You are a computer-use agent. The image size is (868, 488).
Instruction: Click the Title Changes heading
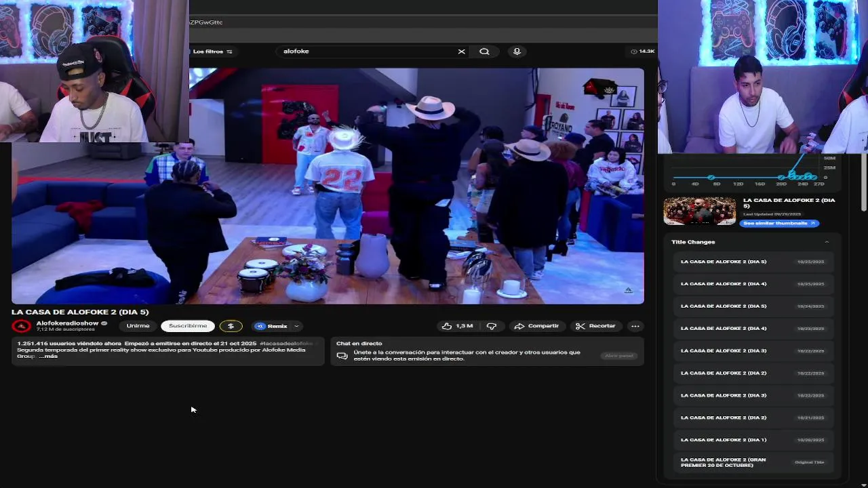[693, 242]
